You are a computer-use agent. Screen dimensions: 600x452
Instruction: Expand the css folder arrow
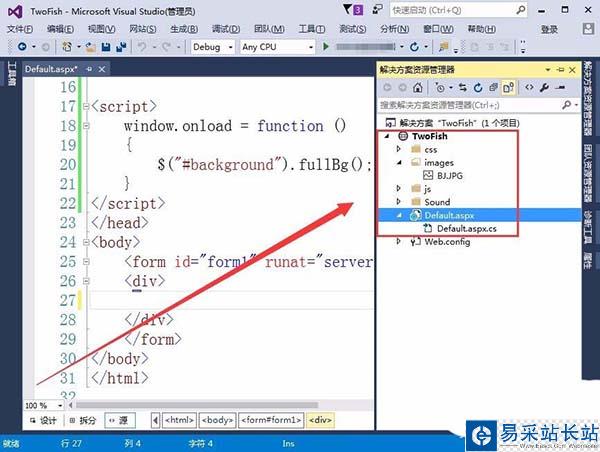tap(398, 149)
